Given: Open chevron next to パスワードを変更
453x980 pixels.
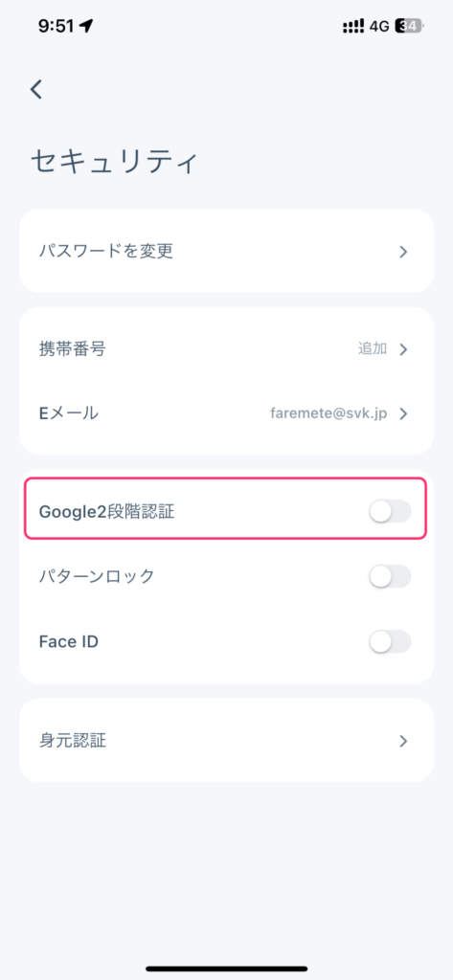Looking at the screenshot, I should click(x=403, y=252).
